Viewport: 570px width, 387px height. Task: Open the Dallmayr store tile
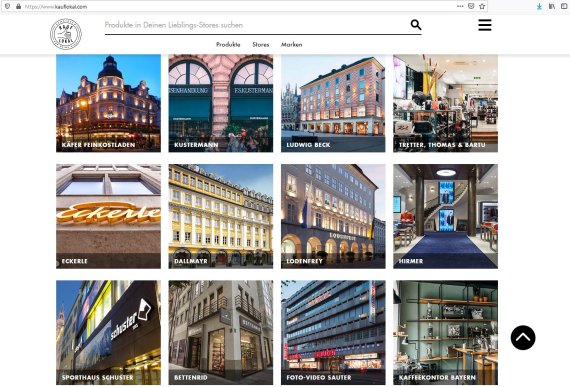pyautogui.click(x=221, y=216)
